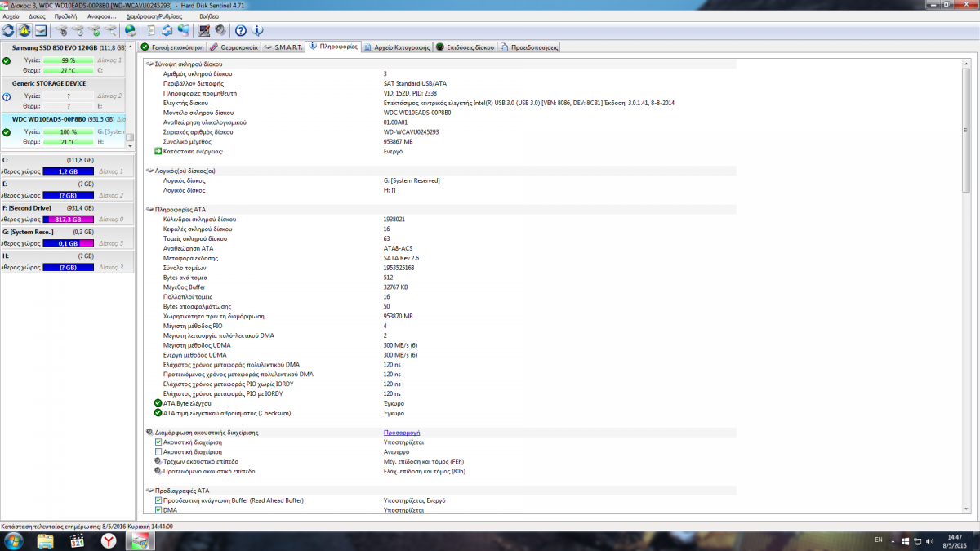This screenshot has height=551, width=980.
Task: Switch to Προειδοποιήσεις tab
Action: [529, 47]
